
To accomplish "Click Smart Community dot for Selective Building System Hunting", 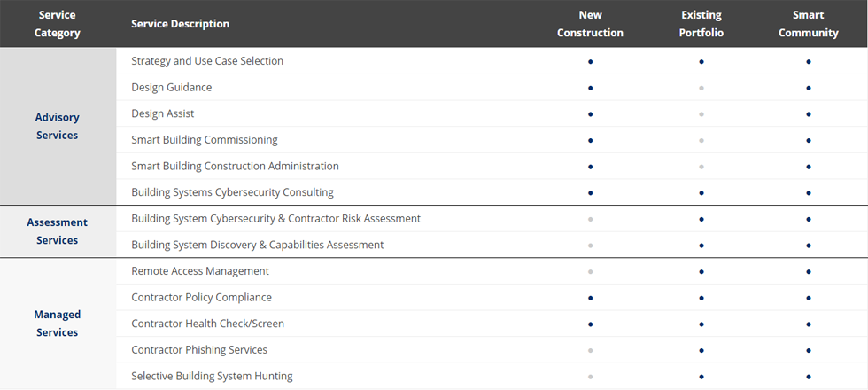I will pyautogui.click(x=809, y=377).
